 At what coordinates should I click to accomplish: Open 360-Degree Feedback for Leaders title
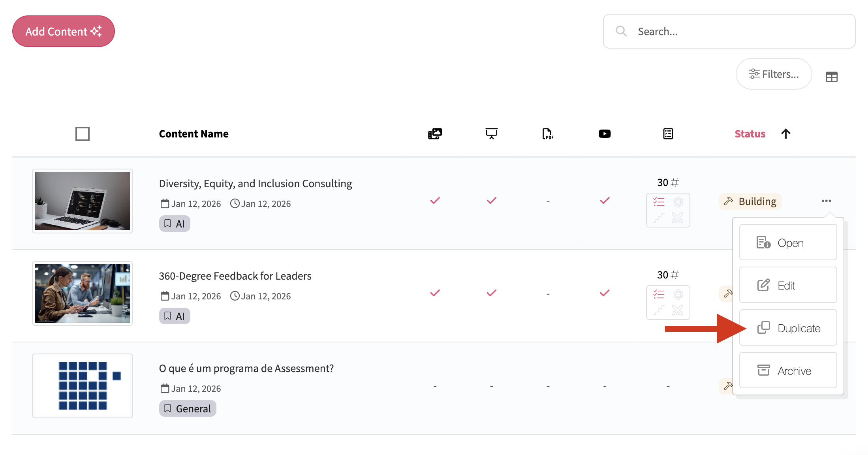tap(235, 276)
